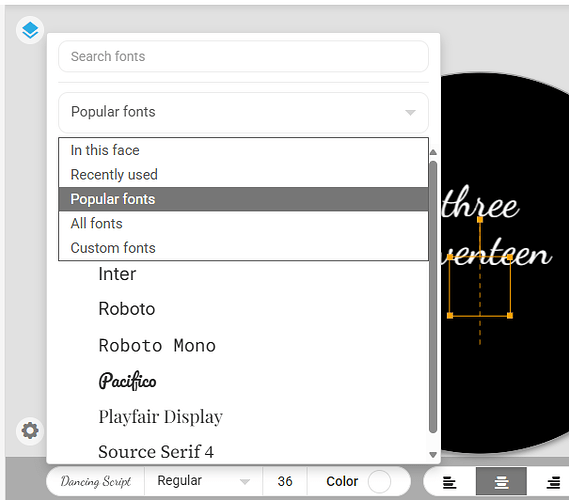Choose 'Recently used' option

(243, 175)
